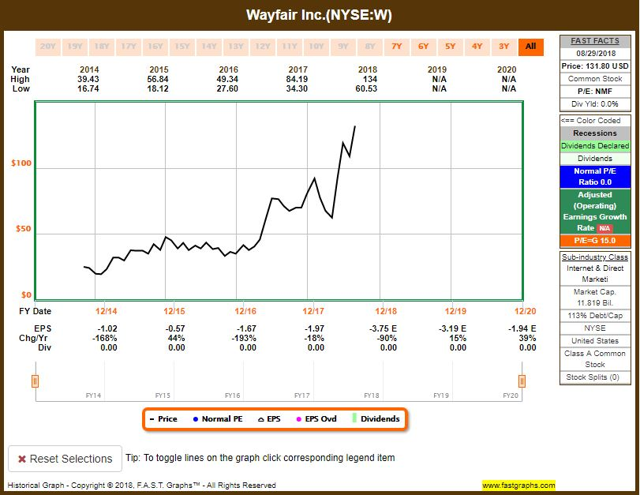
Task: Switch chart to 4Y range
Action: (x=477, y=47)
